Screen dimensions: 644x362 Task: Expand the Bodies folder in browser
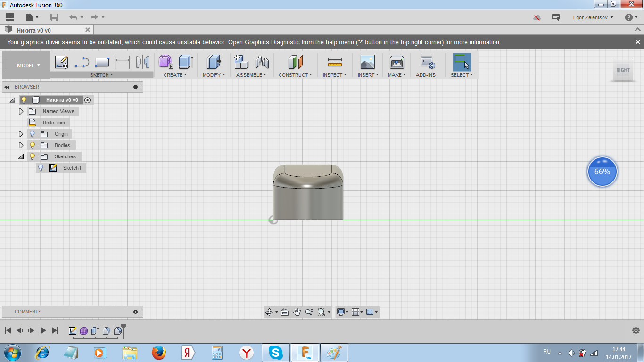21,145
